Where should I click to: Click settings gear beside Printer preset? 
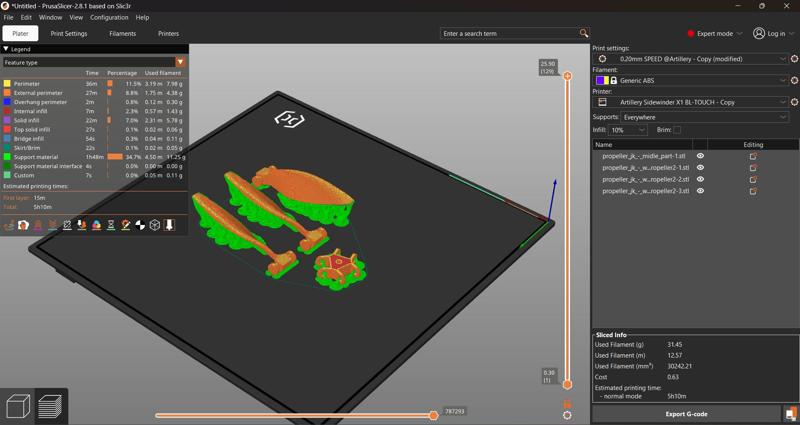pyautogui.click(x=794, y=102)
